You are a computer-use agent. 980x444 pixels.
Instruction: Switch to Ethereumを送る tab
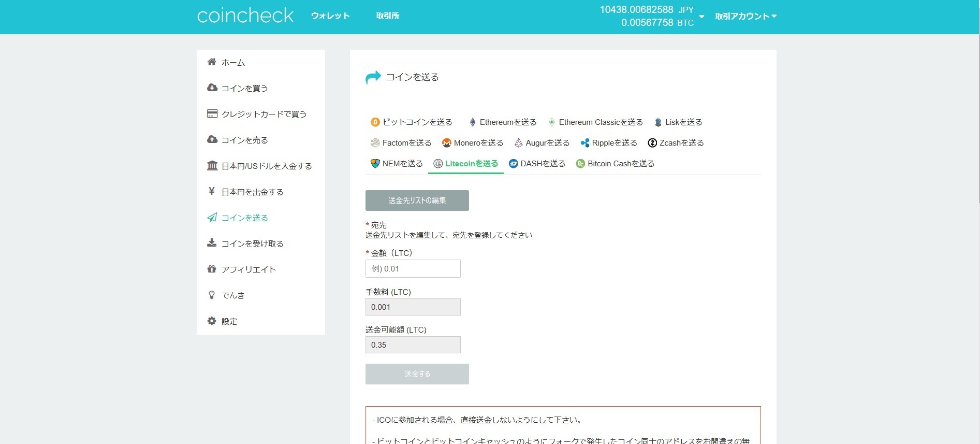pos(503,122)
